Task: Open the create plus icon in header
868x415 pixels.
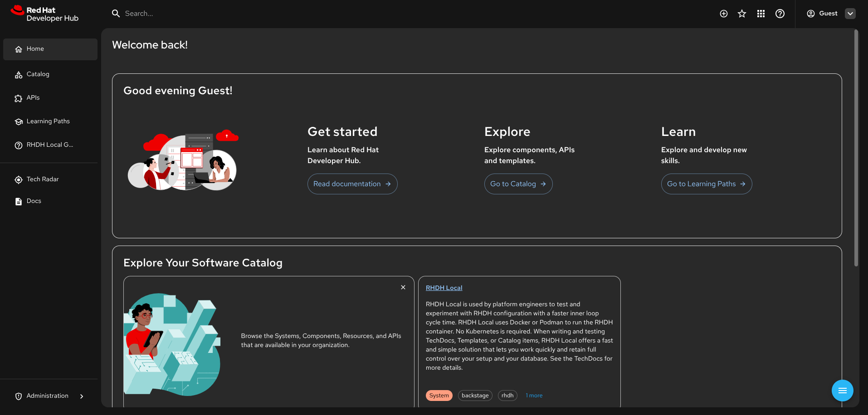Action: tap(724, 14)
